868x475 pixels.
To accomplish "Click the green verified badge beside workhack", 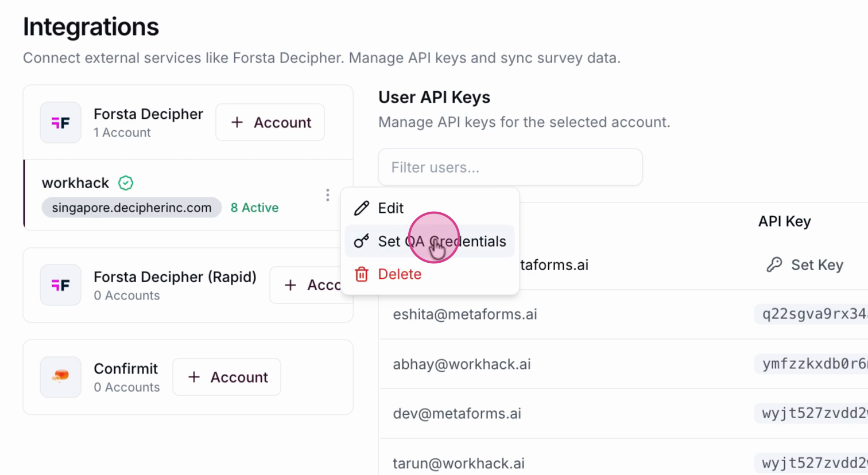I will pos(126,183).
